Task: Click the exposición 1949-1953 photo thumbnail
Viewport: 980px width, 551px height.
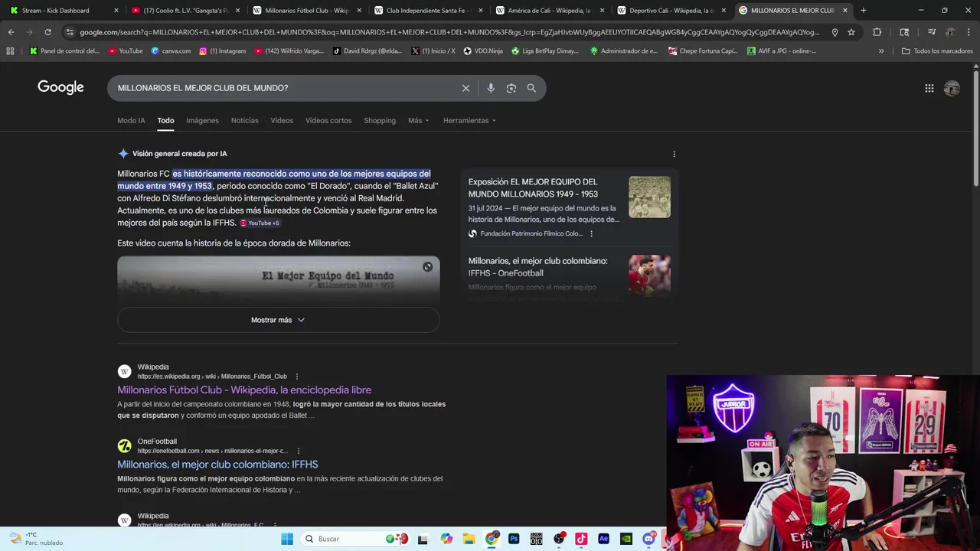Action: (x=649, y=197)
